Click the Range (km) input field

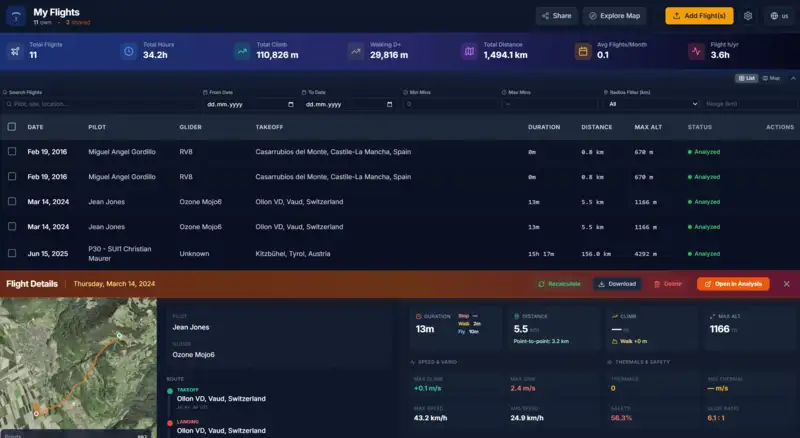tap(750, 104)
